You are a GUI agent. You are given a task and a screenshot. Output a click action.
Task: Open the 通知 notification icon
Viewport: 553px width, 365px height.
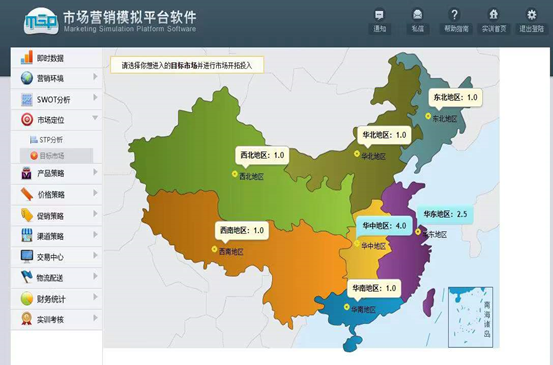pyautogui.click(x=379, y=15)
